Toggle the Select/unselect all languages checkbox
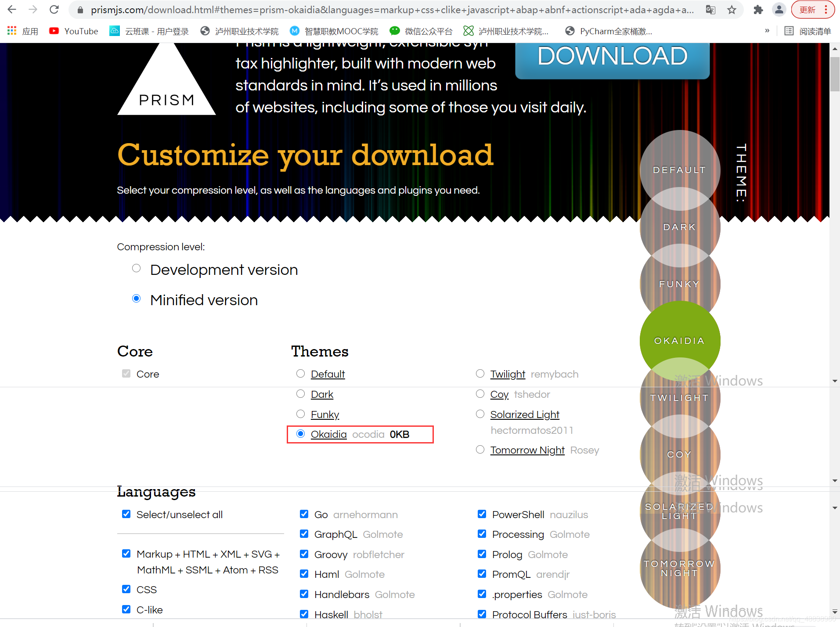Image resolution: width=840 pixels, height=627 pixels. pos(126,514)
